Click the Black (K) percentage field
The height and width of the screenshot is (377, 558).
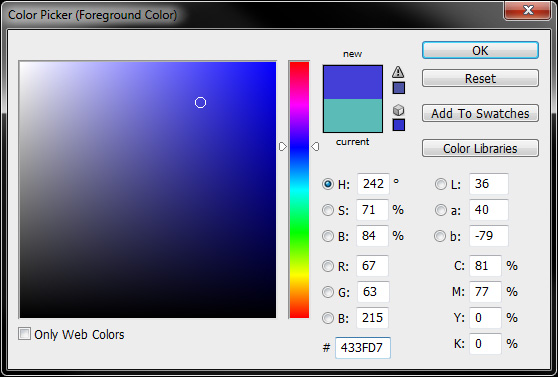tap(485, 344)
